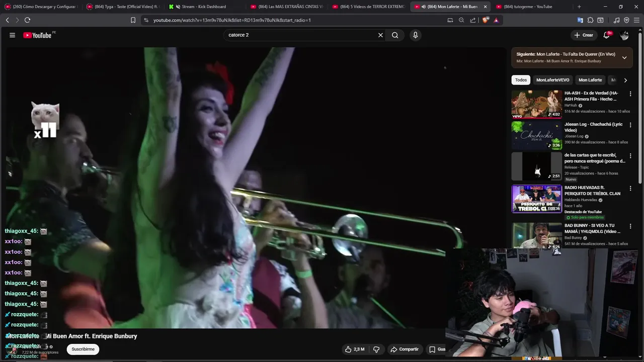The height and width of the screenshot is (362, 644).
Task: Switch to Las MAS EXTRAÑAS CINTAS tab
Action: [x=287, y=7]
